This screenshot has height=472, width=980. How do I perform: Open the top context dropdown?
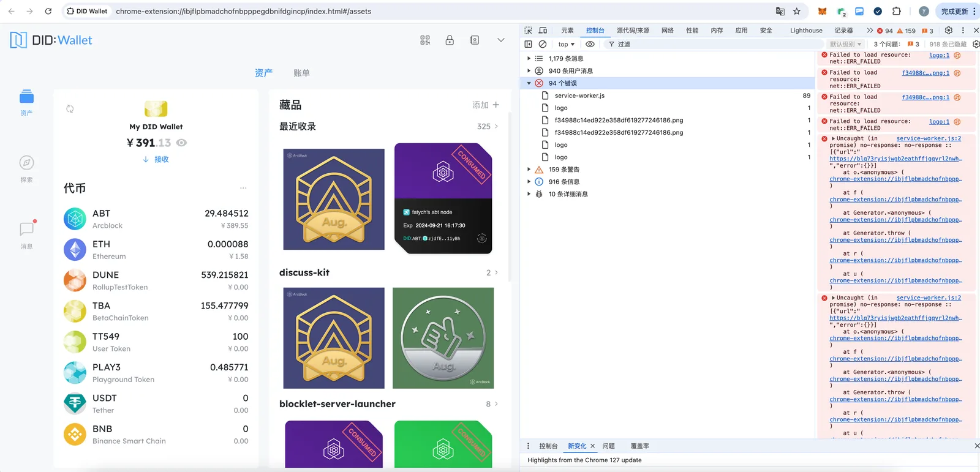(x=567, y=44)
